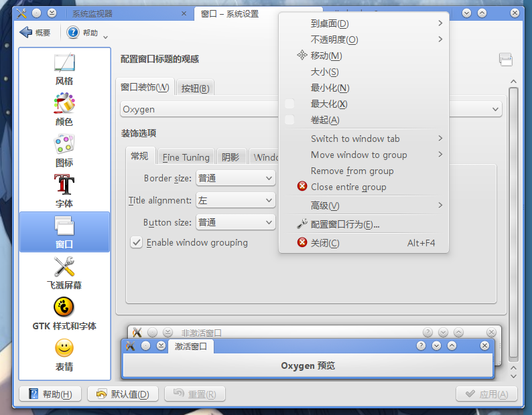Click the 应用(A) apply button
Screen dimensions: 532x415
coord(487,394)
